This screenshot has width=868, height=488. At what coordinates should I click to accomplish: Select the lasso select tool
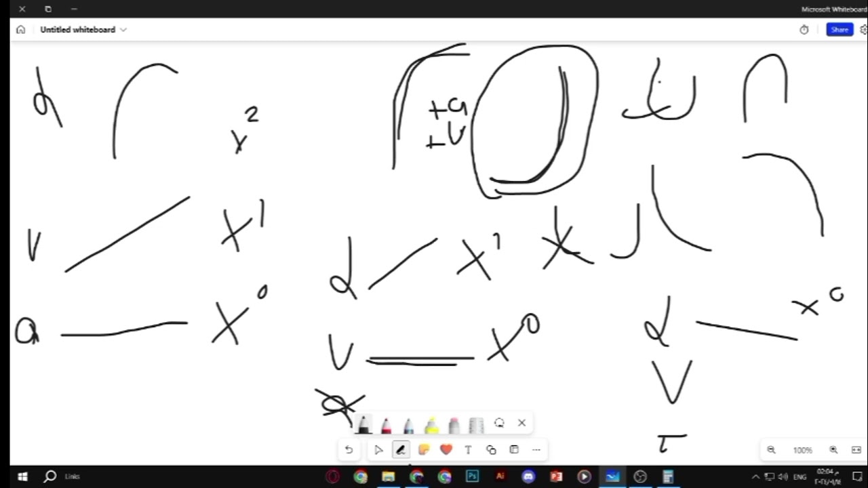pyautogui.click(x=499, y=423)
